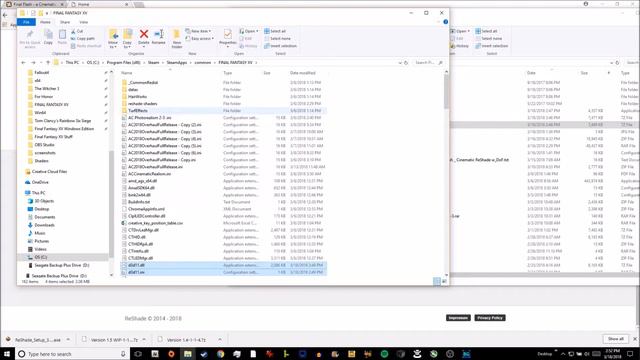
Task: Select OneDrive in navigation pane
Action: [x=40, y=182]
